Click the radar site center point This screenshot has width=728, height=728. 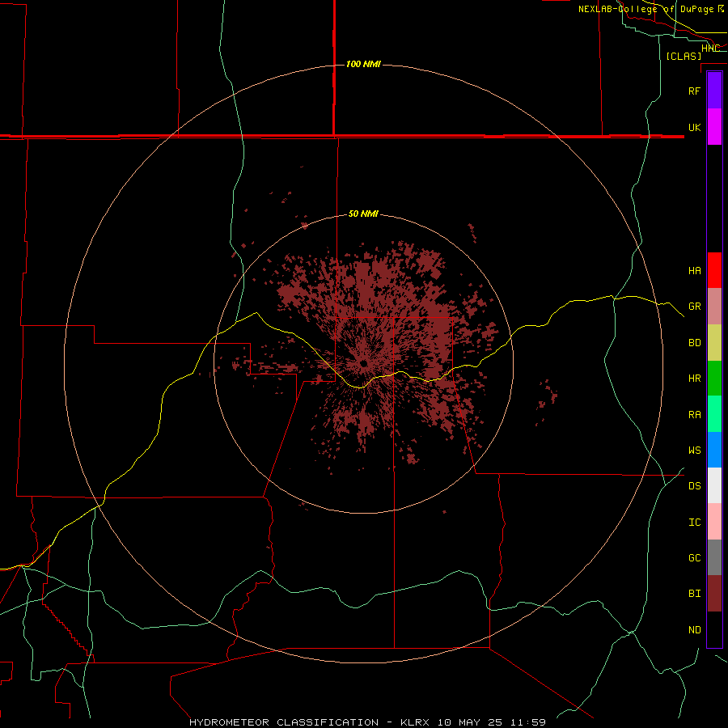363,363
